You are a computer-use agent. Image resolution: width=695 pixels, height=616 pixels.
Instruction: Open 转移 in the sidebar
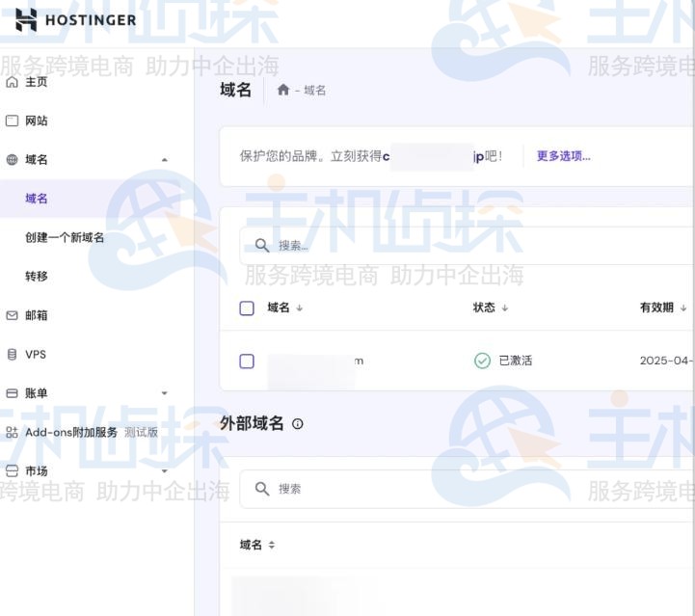[37, 276]
